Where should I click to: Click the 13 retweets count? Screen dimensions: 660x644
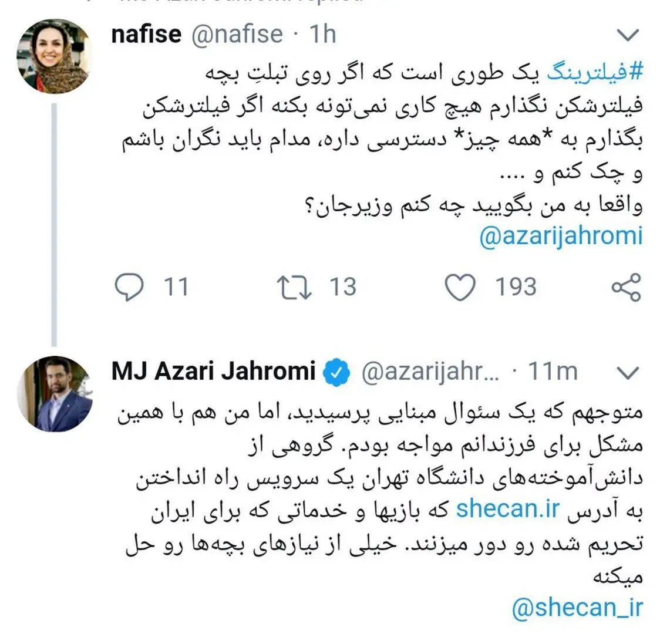click(342, 288)
